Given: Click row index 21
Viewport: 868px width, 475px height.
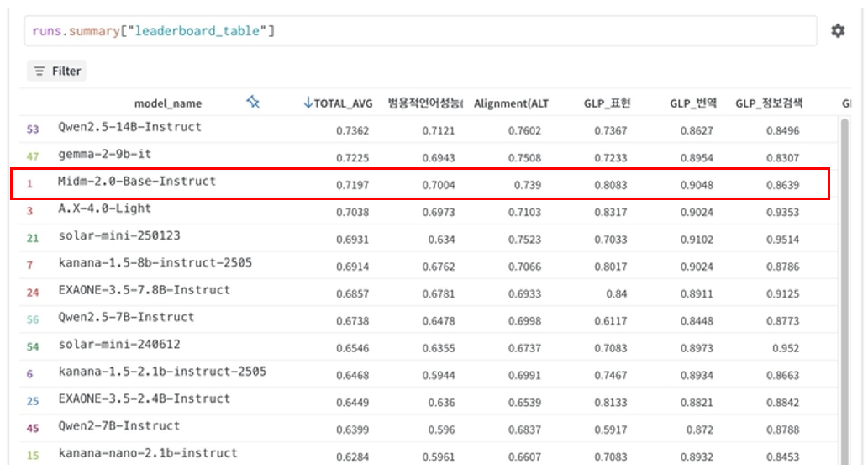Looking at the screenshot, I should click(x=33, y=237).
